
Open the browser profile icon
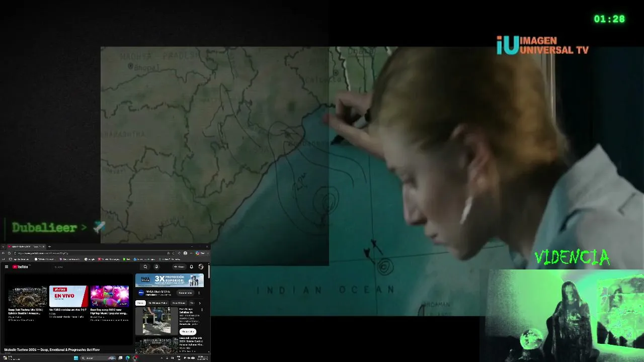pos(185,253)
